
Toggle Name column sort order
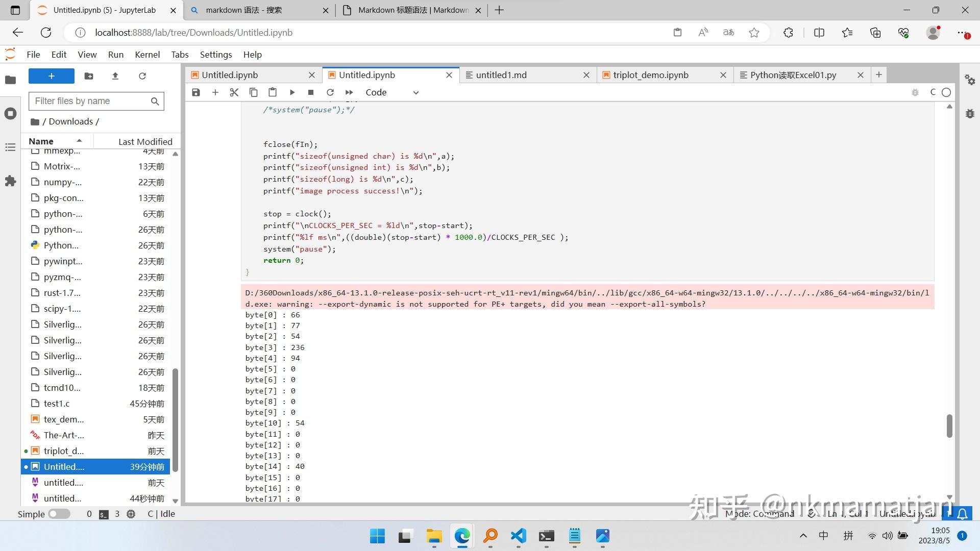[56, 141]
